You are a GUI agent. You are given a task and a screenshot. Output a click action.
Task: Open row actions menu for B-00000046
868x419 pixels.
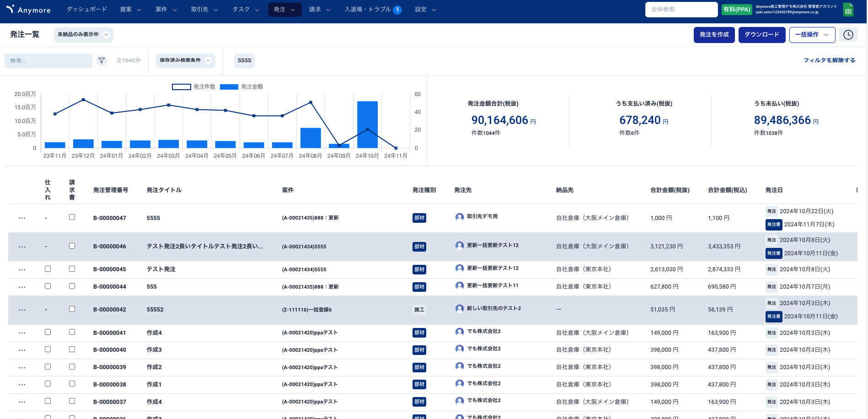(x=22, y=247)
